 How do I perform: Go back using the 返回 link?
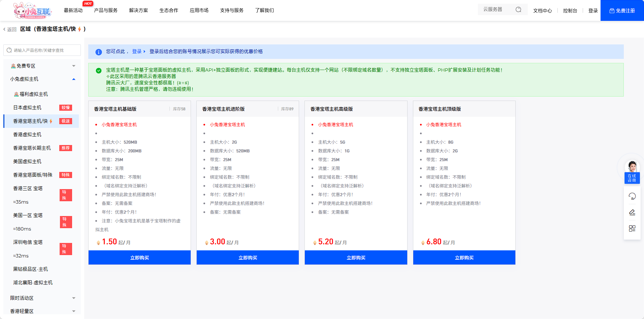[x=10, y=29]
